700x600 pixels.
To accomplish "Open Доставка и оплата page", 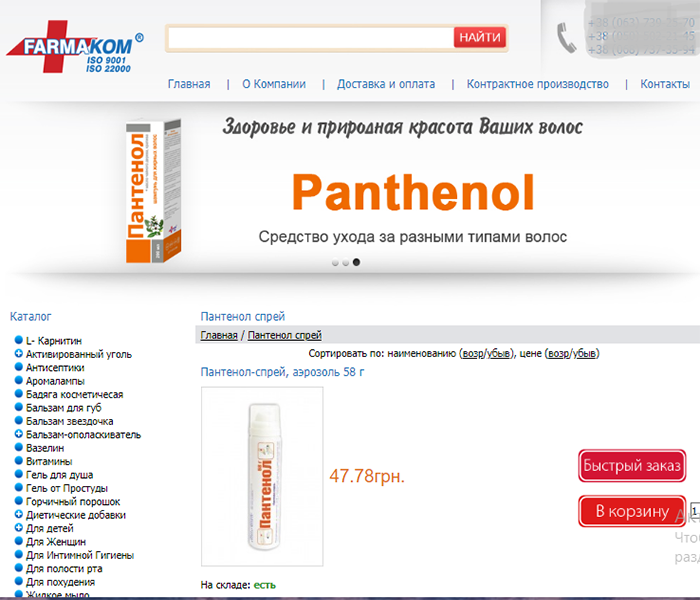I will pos(386,84).
